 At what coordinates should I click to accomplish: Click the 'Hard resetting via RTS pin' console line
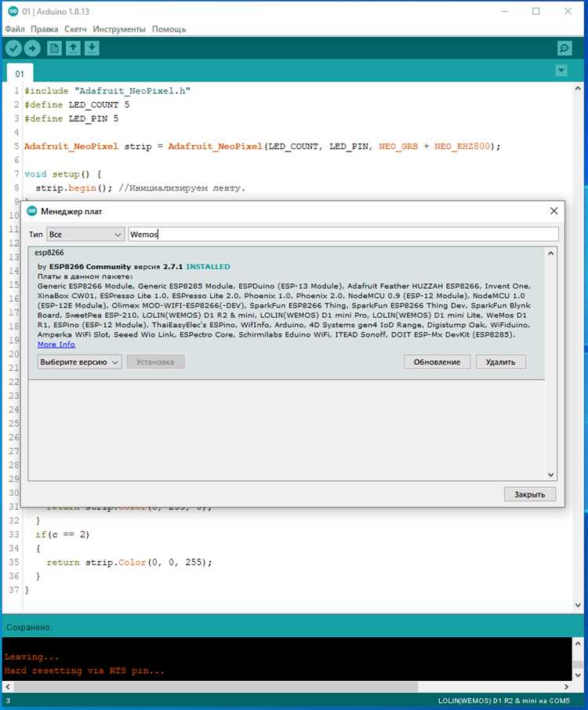pos(84,671)
